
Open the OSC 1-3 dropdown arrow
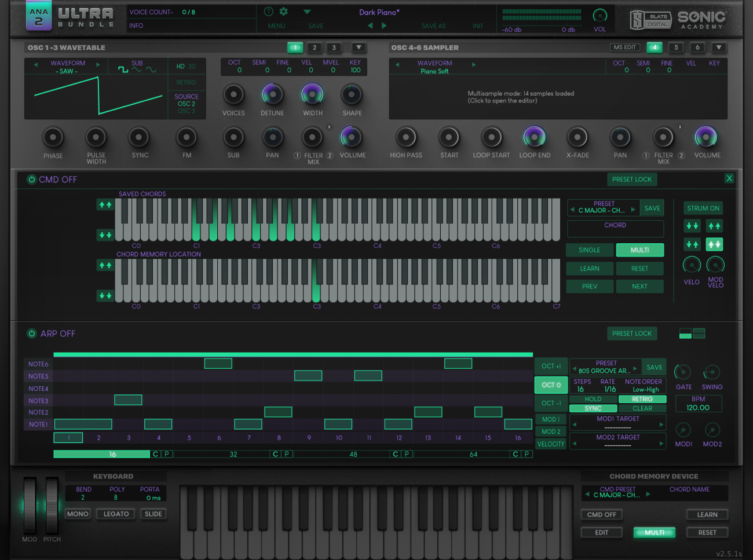click(x=359, y=47)
